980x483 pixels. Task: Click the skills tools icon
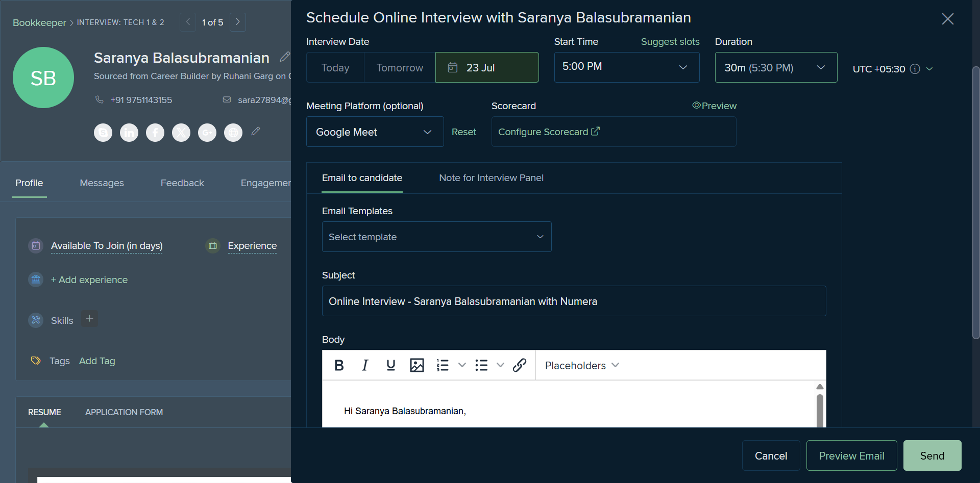36,320
